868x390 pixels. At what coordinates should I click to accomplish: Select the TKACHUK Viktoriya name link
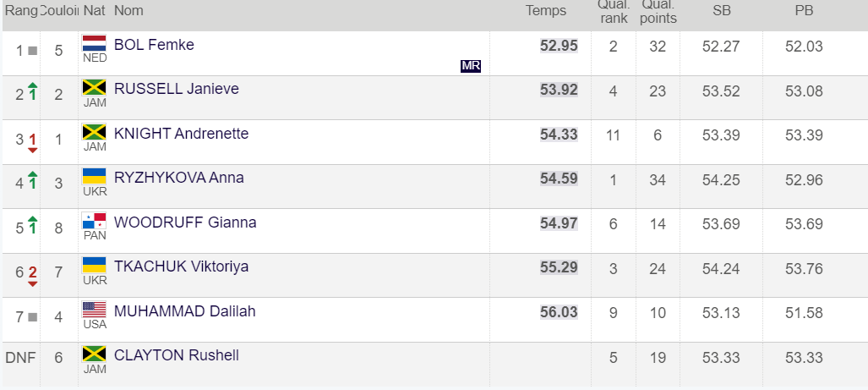pyautogui.click(x=181, y=266)
